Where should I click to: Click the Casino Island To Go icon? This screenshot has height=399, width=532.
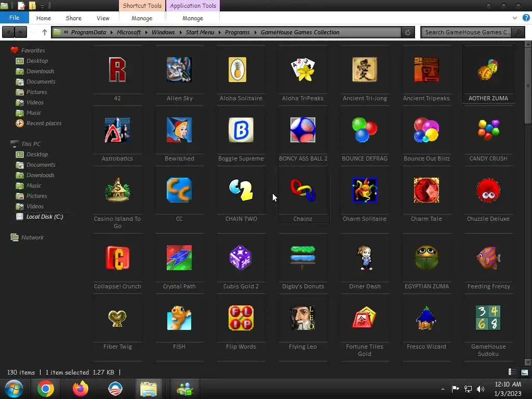pyautogui.click(x=117, y=190)
